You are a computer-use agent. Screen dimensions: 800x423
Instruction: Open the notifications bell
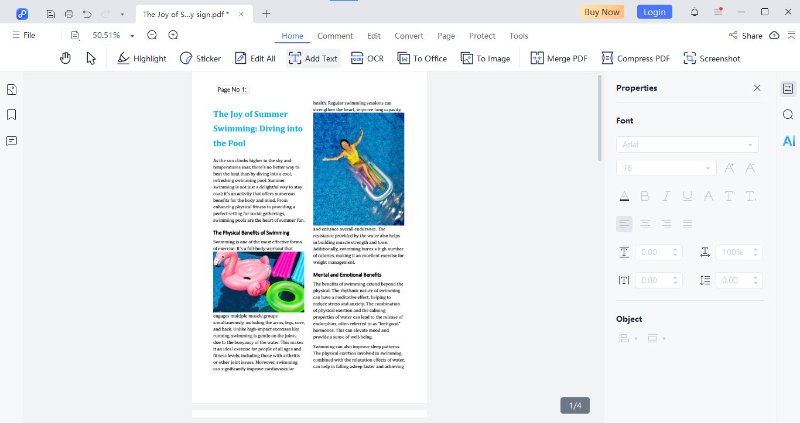pos(694,12)
